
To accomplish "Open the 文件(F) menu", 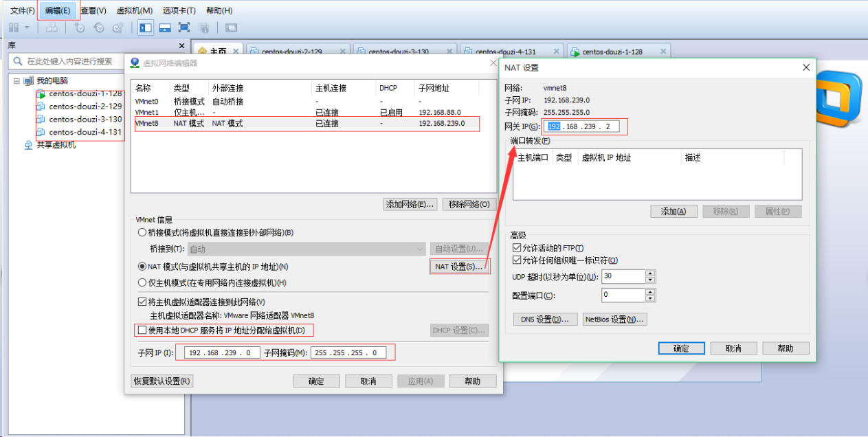I will [x=23, y=10].
